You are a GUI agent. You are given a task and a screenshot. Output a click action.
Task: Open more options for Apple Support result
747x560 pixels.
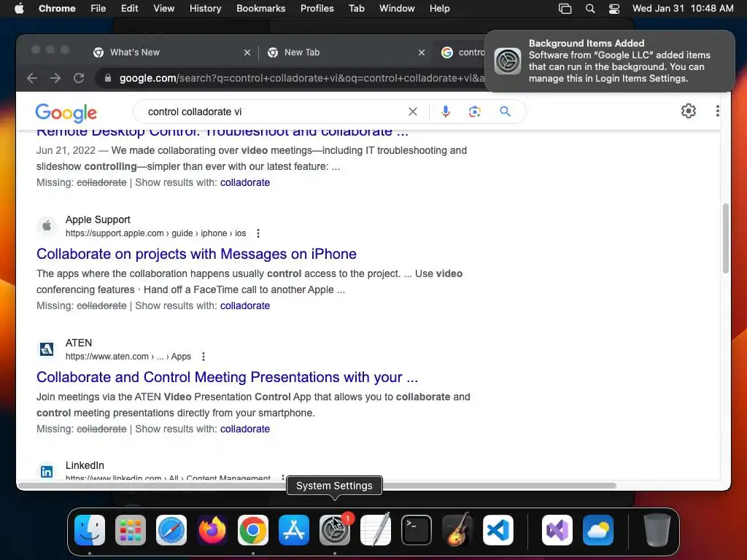pos(258,233)
